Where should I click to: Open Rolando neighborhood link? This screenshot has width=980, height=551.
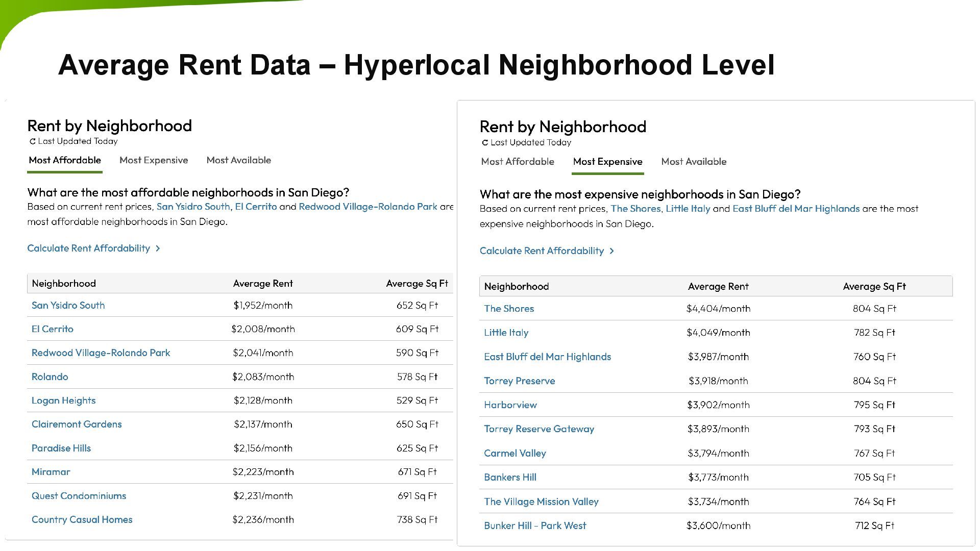coord(50,377)
